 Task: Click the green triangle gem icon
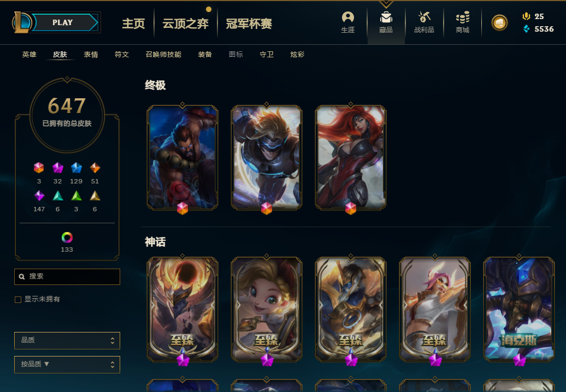click(76, 196)
